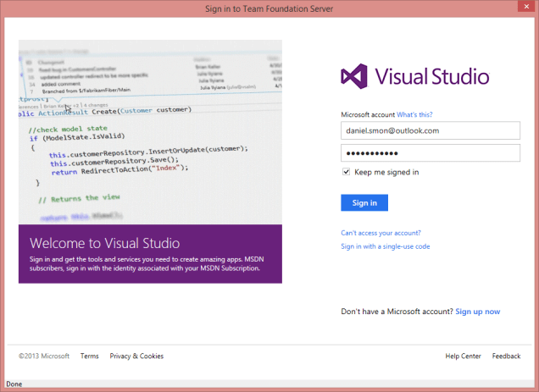Toggle the Keep me signed in checkbox
The height and width of the screenshot is (392, 539).
pyautogui.click(x=346, y=172)
